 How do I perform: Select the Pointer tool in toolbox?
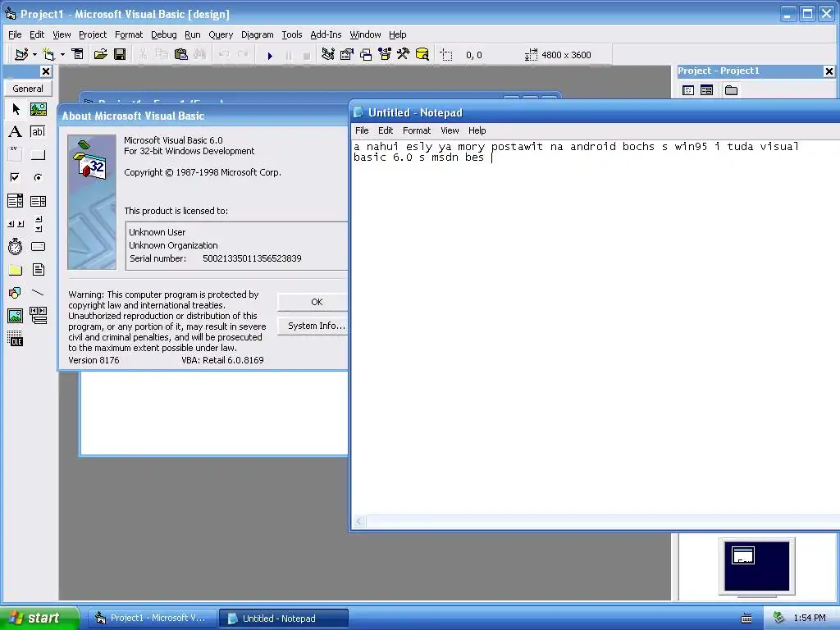(x=16, y=109)
